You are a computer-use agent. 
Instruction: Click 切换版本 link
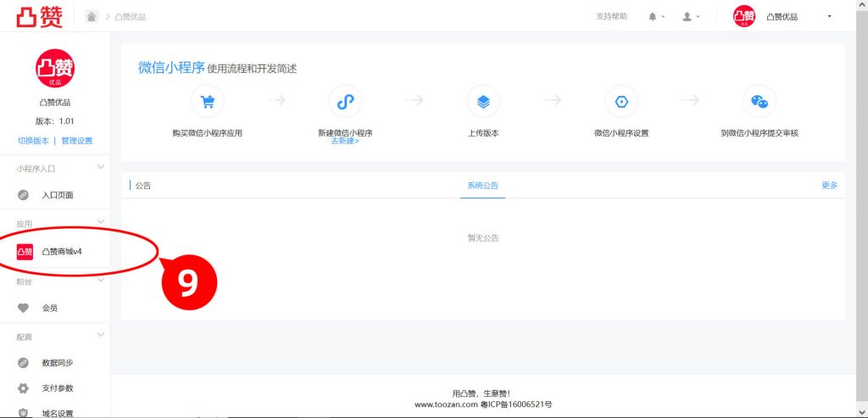click(33, 141)
